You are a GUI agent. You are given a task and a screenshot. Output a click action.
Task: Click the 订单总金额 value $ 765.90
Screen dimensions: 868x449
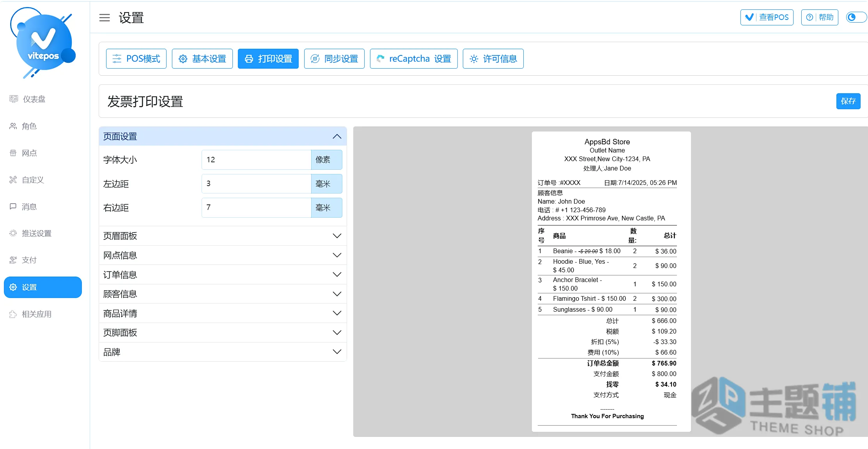coord(664,363)
